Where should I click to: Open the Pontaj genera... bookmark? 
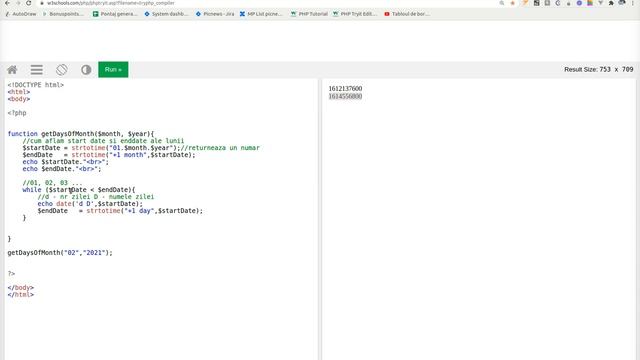click(x=115, y=14)
